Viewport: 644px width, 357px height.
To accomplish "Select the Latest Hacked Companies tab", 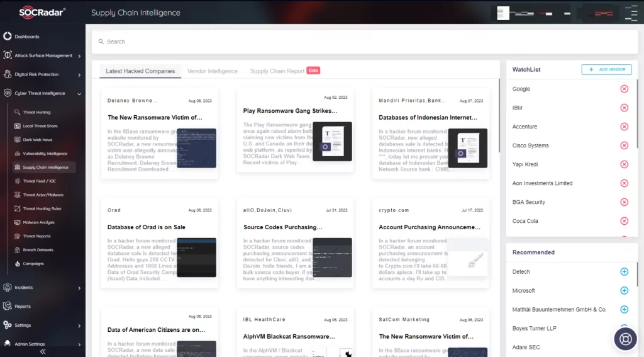I will [140, 71].
